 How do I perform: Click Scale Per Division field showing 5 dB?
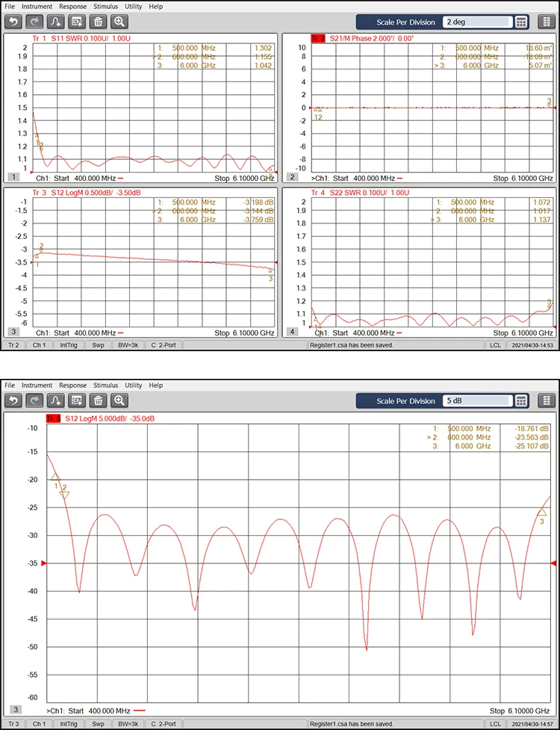(477, 400)
